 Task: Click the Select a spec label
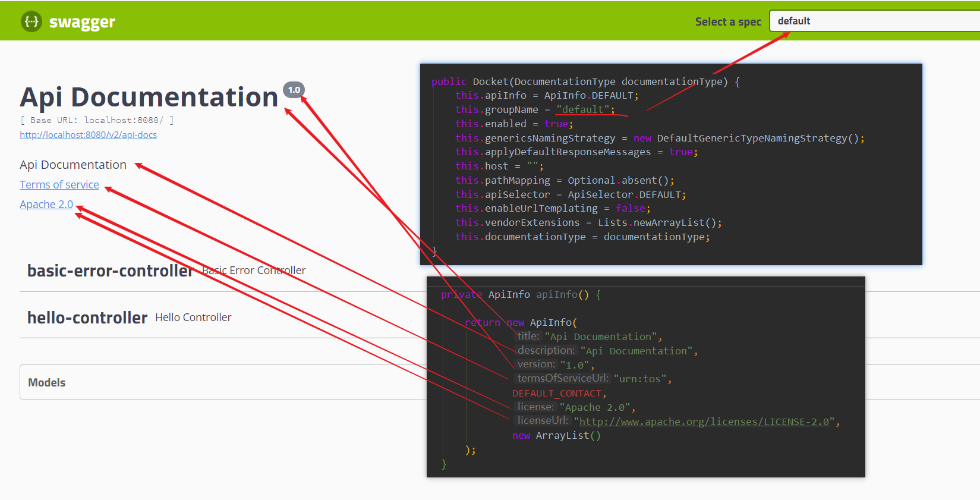coord(728,22)
